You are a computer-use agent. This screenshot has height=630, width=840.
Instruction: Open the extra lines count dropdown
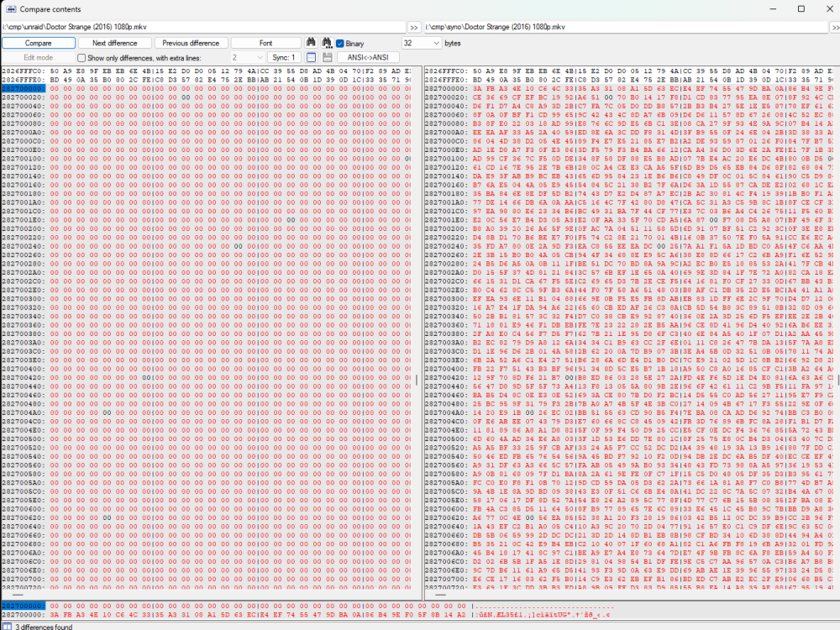pos(248,57)
